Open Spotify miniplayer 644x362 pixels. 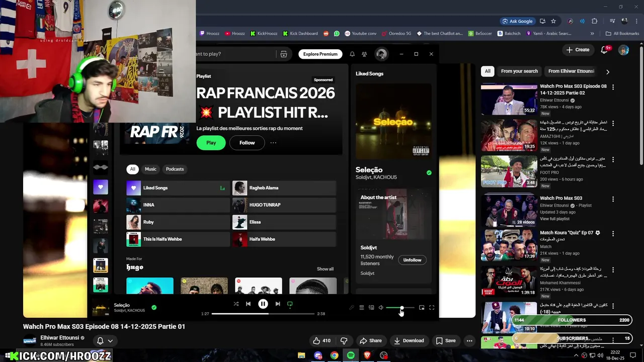tap(422, 308)
